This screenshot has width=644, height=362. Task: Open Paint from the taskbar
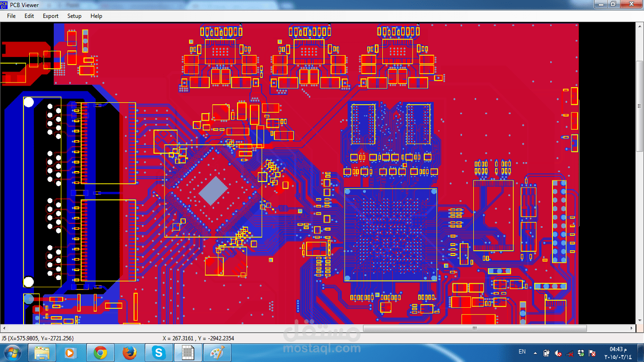tap(217, 353)
